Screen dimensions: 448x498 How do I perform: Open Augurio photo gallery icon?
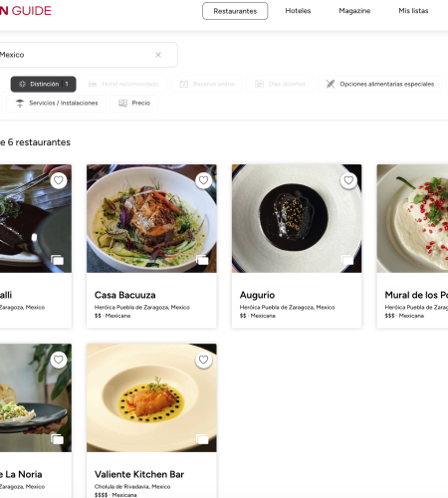pos(347,260)
